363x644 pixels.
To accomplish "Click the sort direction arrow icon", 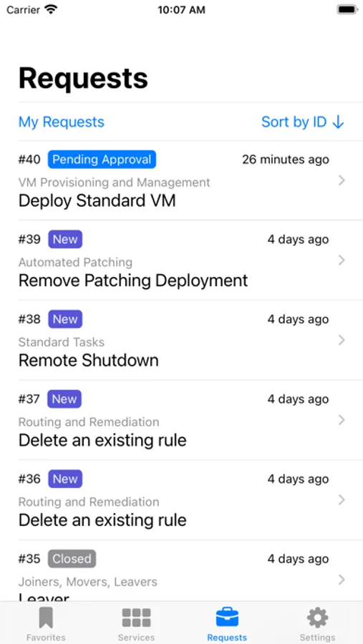I will point(338,122).
